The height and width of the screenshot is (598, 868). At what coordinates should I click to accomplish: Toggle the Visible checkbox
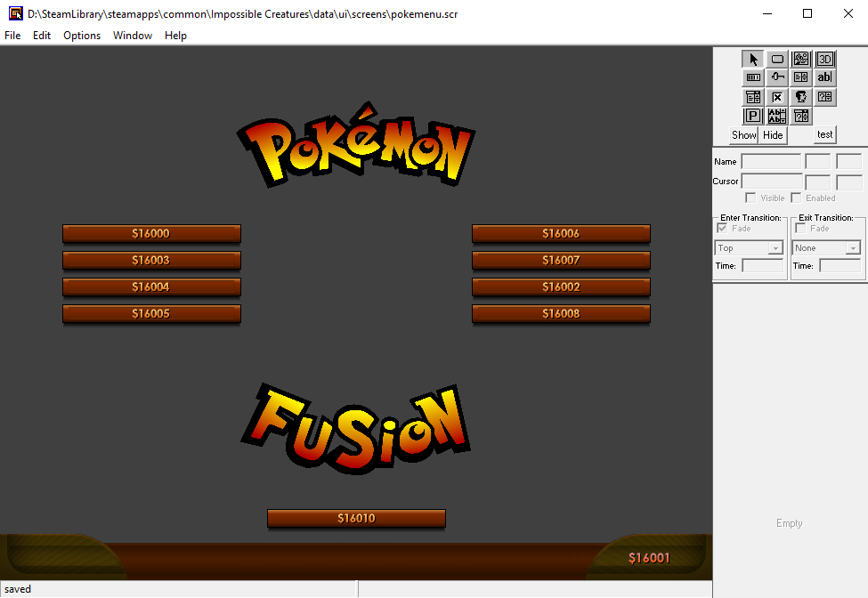click(x=750, y=198)
